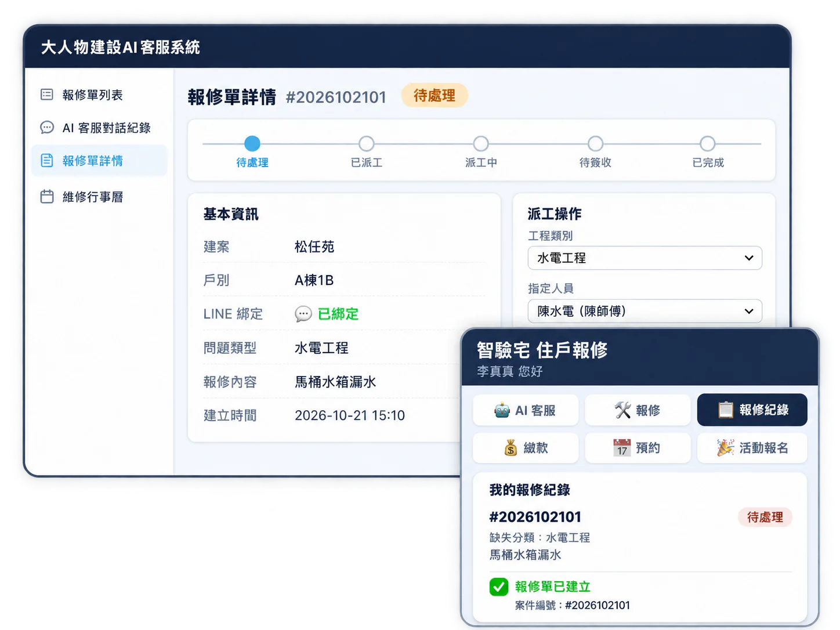Open AI 客服對話紀錄 in the sidebar
The width and height of the screenshot is (840, 630).
(99, 128)
